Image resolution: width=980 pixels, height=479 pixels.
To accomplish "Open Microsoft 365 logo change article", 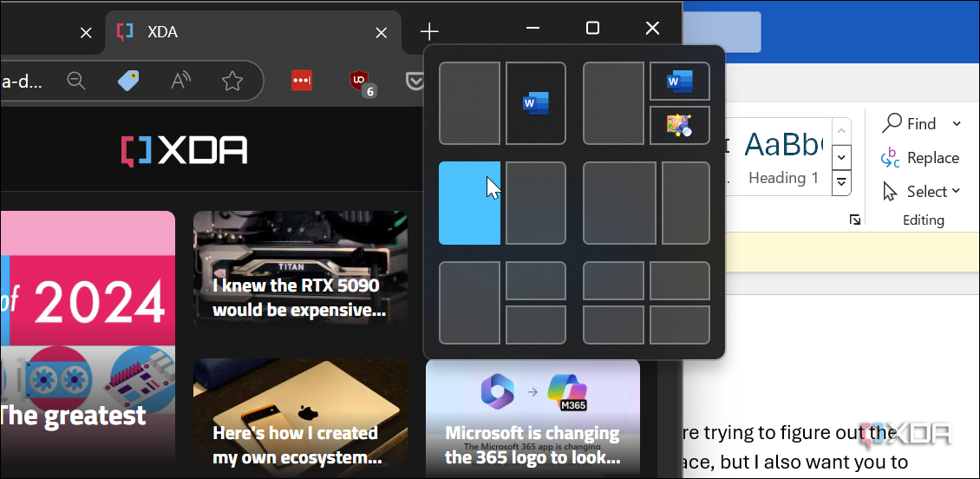I will pos(532,417).
